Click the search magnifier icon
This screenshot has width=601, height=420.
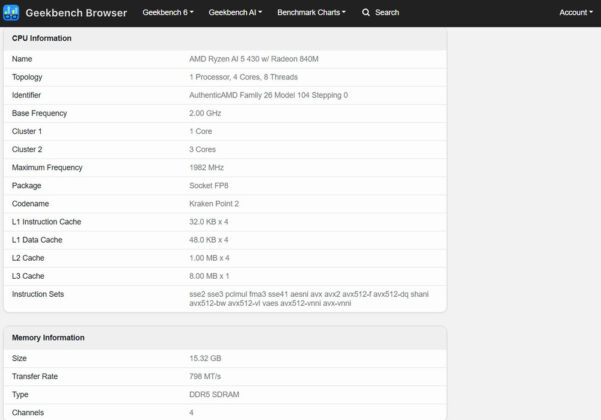click(x=366, y=13)
